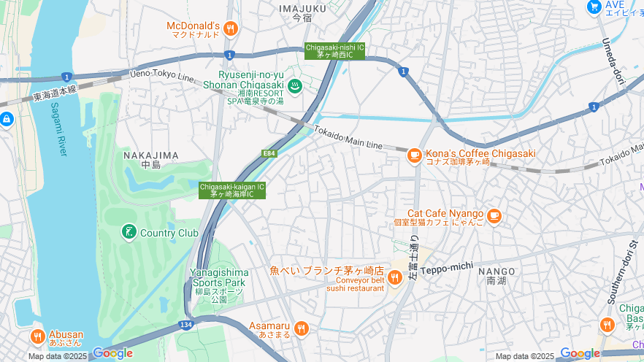The height and width of the screenshot is (362, 644).
Task: Open the Abusan restaurant marker
Action: (x=38, y=337)
